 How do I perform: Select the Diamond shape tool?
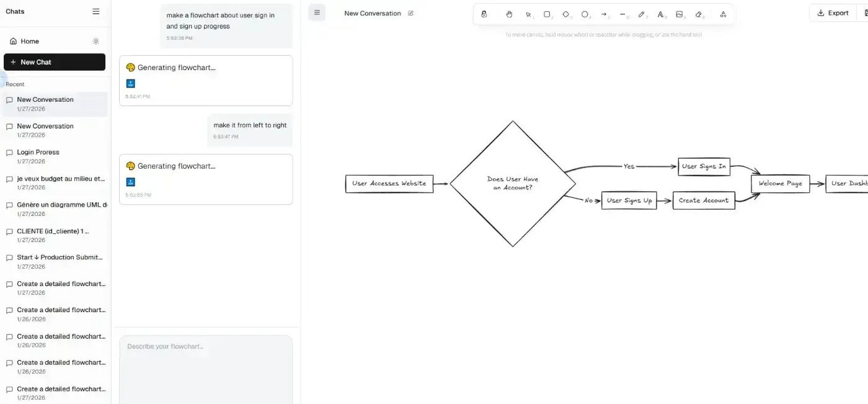click(565, 14)
